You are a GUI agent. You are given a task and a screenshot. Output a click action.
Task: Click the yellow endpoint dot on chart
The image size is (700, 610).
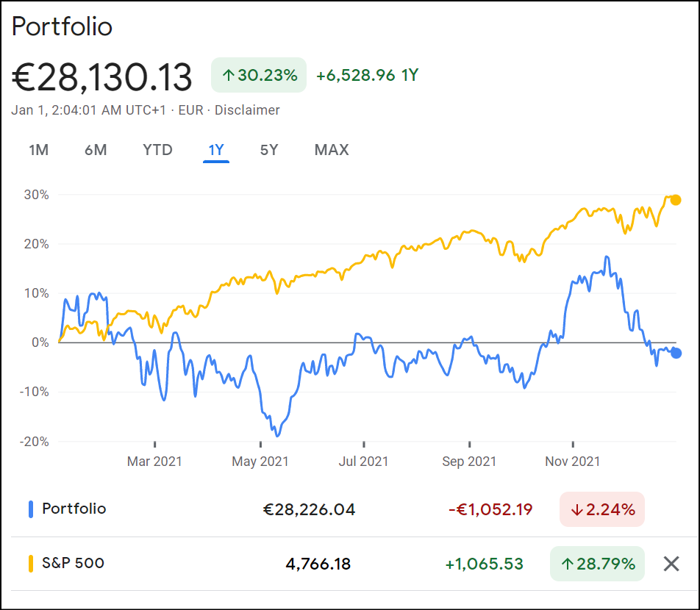(x=675, y=200)
